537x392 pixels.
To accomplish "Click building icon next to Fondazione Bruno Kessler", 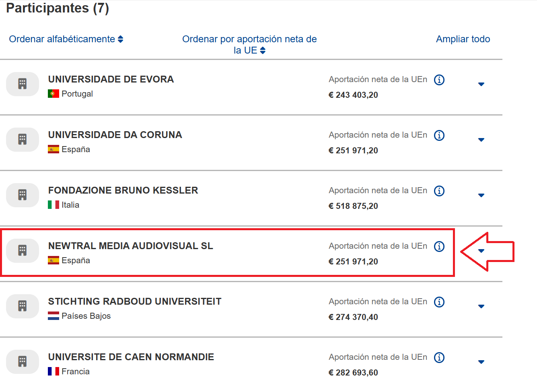I will point(23,195).
